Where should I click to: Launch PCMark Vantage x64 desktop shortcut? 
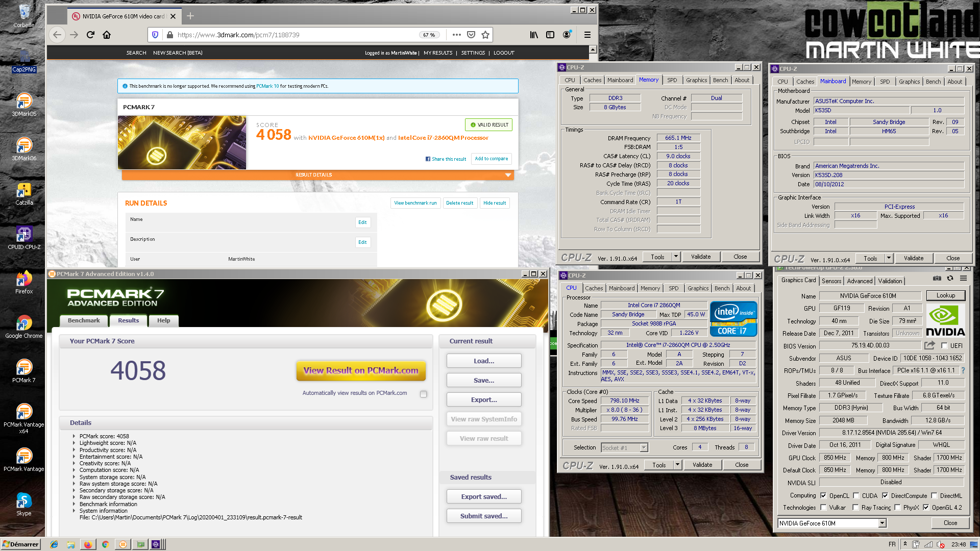pyautogui.click(x=24, y=418)
